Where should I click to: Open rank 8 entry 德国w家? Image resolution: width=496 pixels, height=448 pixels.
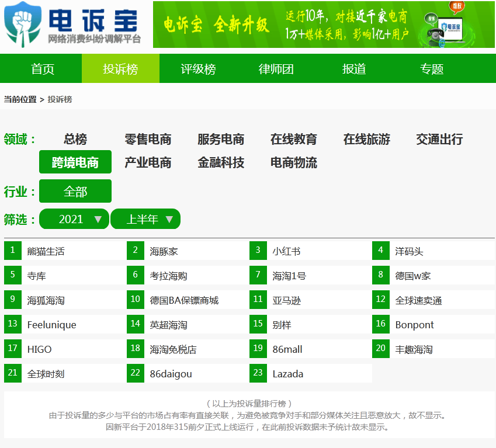433,275
